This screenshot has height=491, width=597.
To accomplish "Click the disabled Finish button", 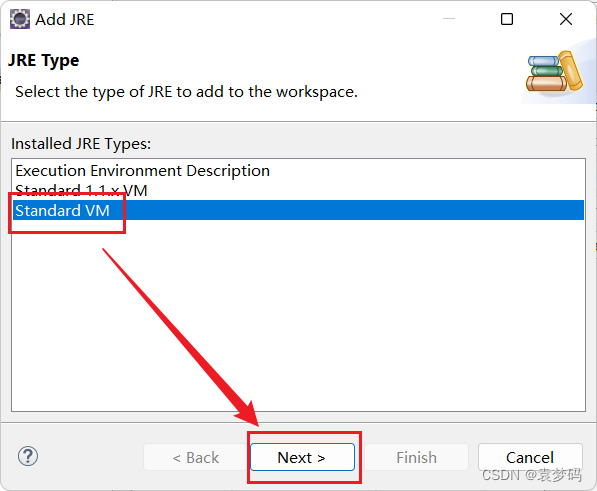I will click(x=416, y=457).
